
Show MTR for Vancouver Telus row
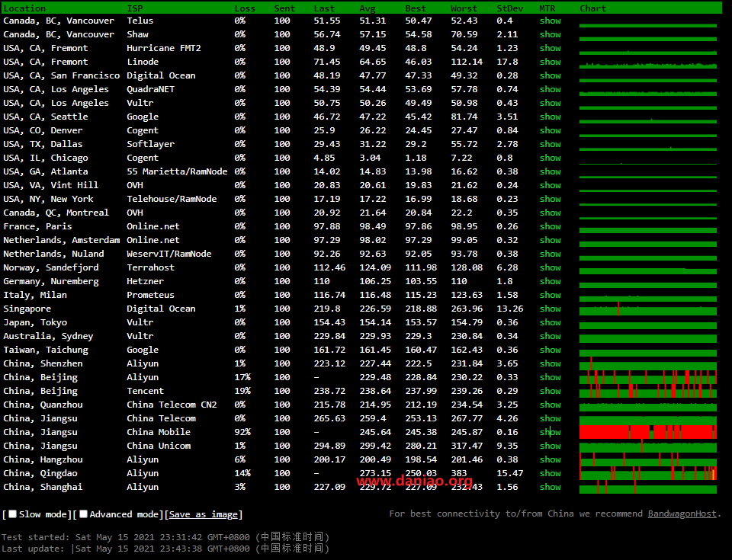(550, 21)
